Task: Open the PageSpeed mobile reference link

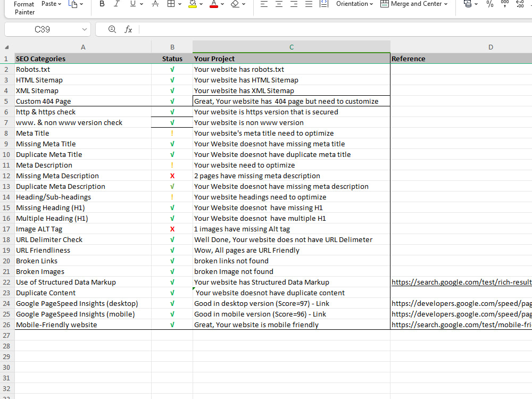Action: click(x=461, y=314)
